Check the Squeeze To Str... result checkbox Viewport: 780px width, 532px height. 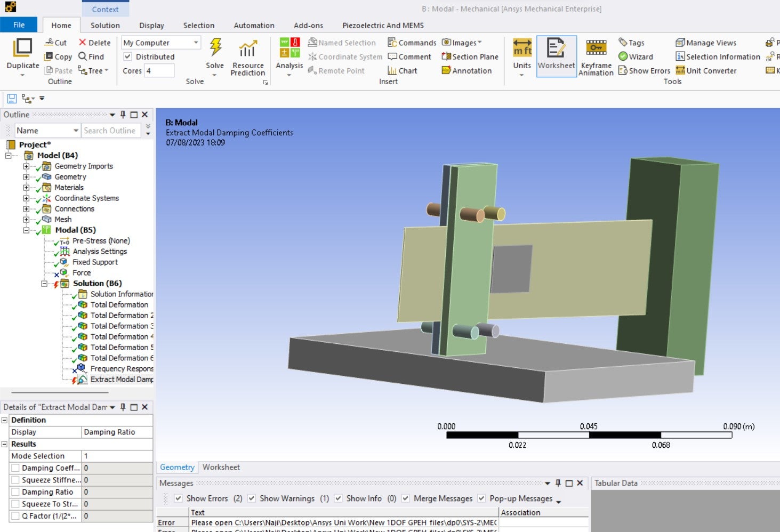point(15,504)
